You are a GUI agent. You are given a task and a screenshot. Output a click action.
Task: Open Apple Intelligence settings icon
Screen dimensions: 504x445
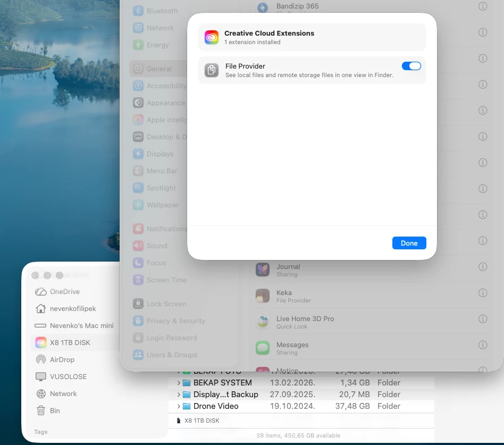pyautogui.click(x=138, y=120)
